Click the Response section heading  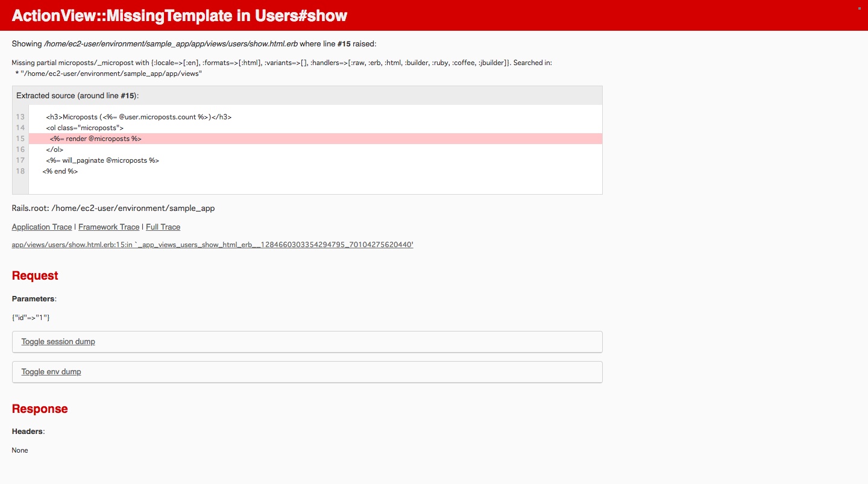(40, 409)
